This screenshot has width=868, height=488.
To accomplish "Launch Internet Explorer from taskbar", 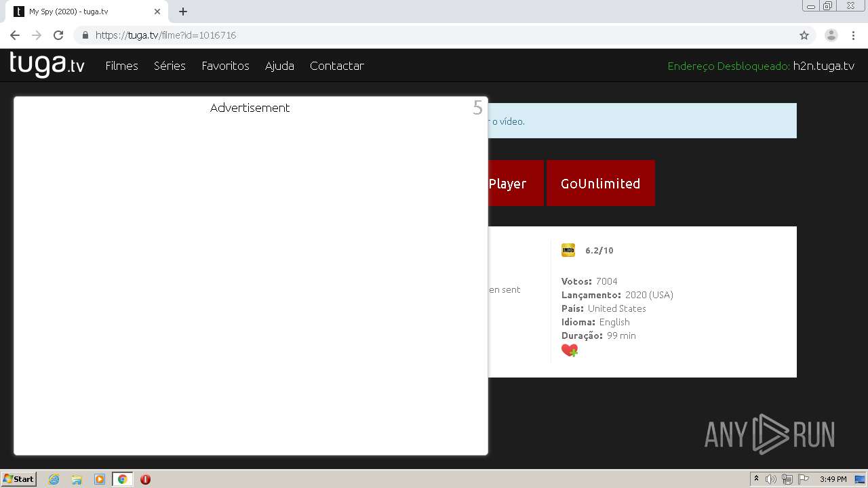I will 54,479.
